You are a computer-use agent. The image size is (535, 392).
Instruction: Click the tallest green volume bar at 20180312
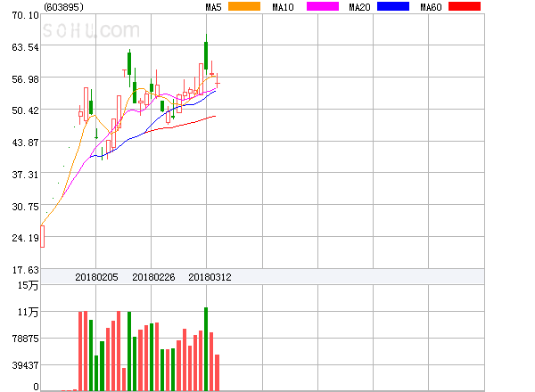(x=206, y=349)
